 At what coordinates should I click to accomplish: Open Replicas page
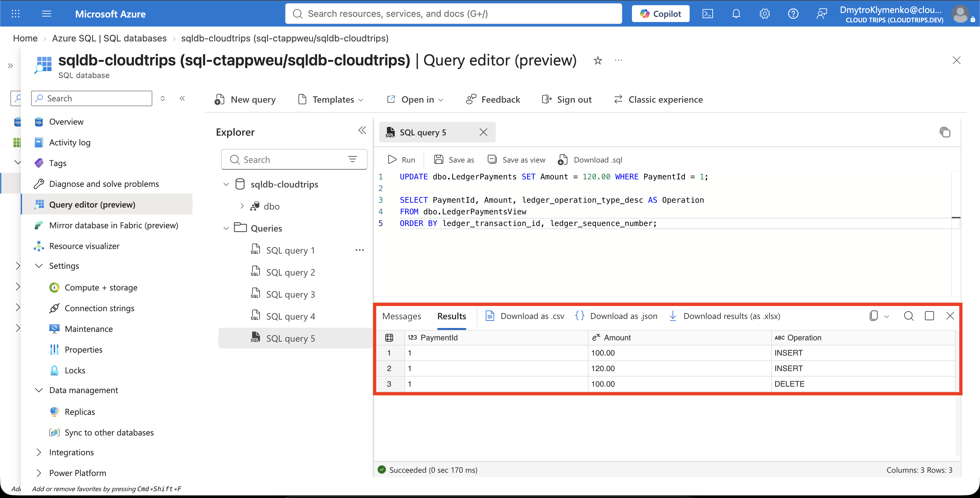(x=80, y=412)
